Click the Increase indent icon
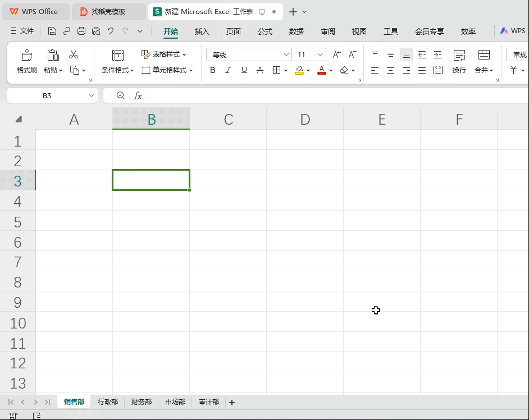 (437, 54)
